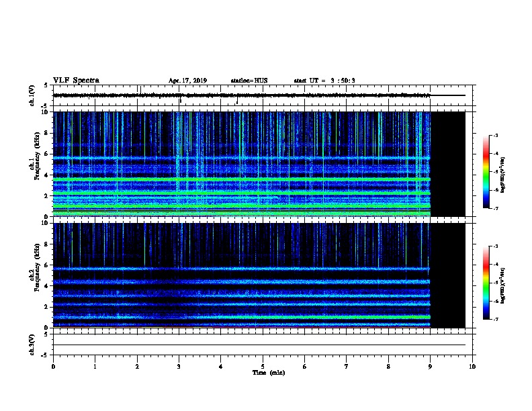Click the "7" minute tick on the time axis
The height and width of the screenshot is (411, 532).
coord(347,367)
